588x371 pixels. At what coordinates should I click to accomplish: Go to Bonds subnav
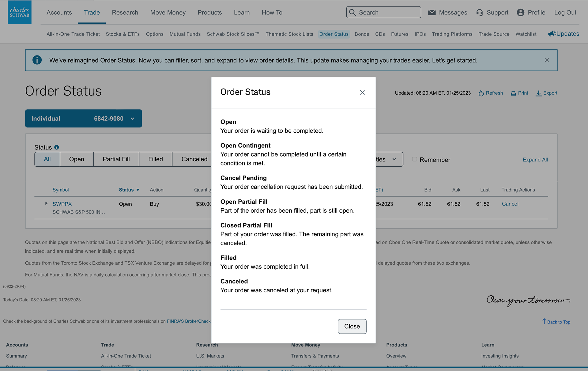click(362, 34)
